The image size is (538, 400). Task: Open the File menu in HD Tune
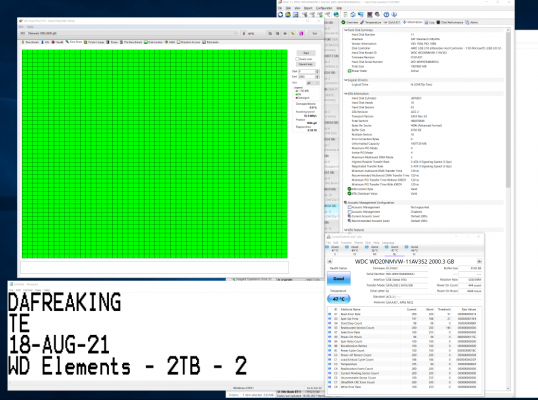pos(21,27)
